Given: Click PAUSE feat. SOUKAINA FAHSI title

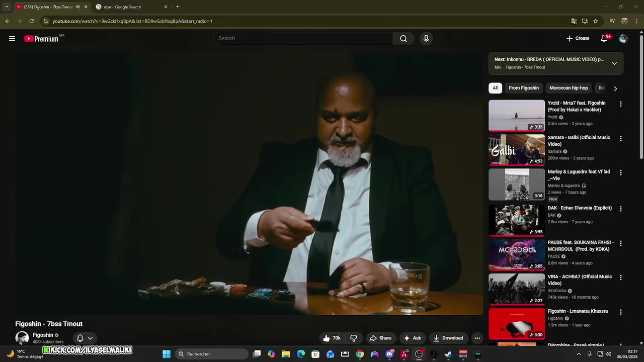Looking at the screenshot, I should point(581,246).
